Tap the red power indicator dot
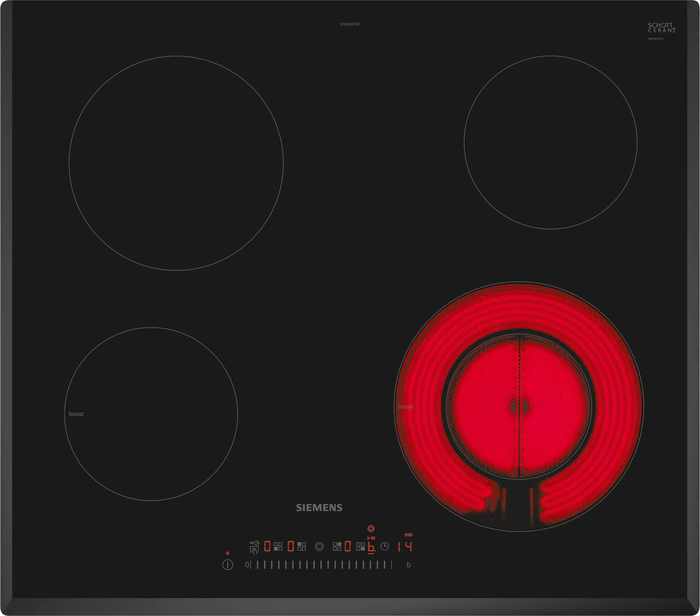This screenshot has height=616, width=700. [x=228, y=553]
